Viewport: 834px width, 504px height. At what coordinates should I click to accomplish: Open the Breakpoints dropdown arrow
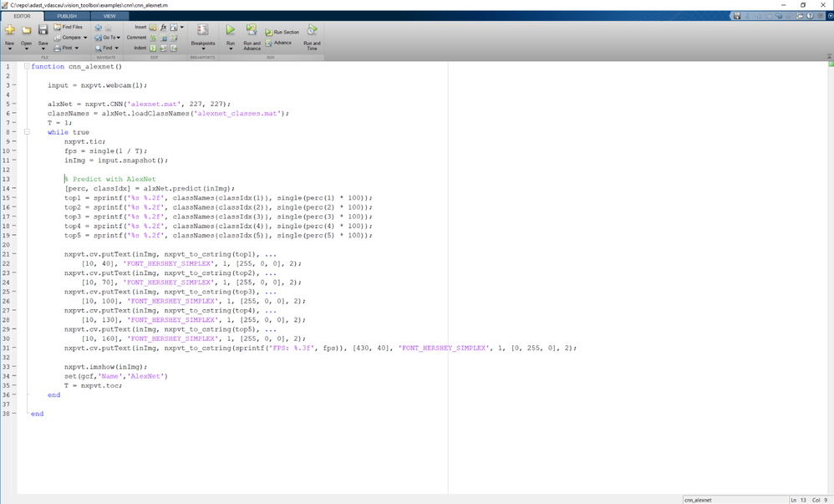(x=203, y=48)
